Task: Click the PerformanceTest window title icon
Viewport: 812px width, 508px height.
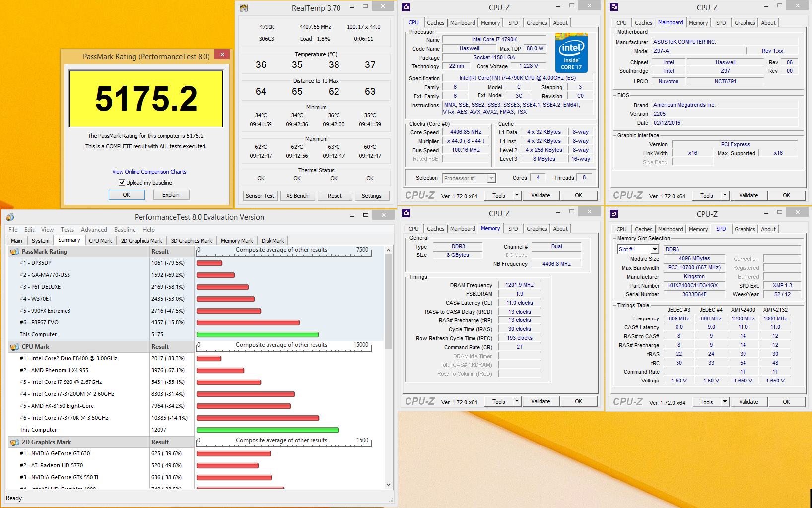Action: [x=10, y=217]
